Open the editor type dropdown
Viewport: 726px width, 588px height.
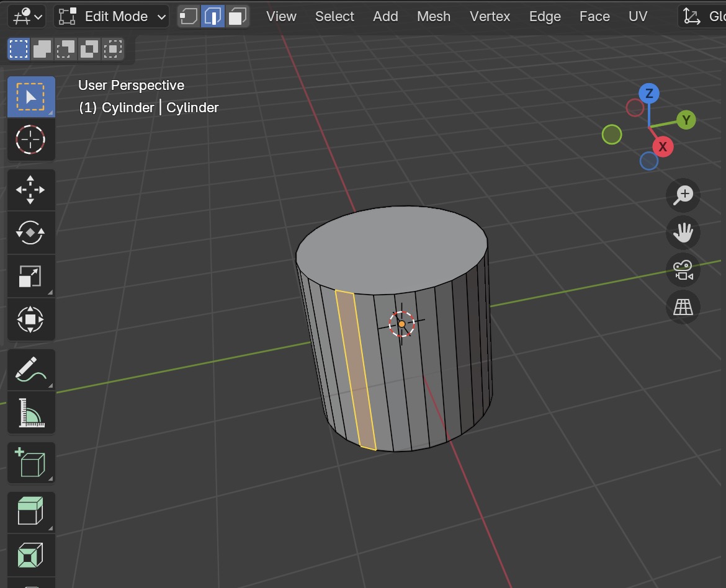[x=27, y=17]
